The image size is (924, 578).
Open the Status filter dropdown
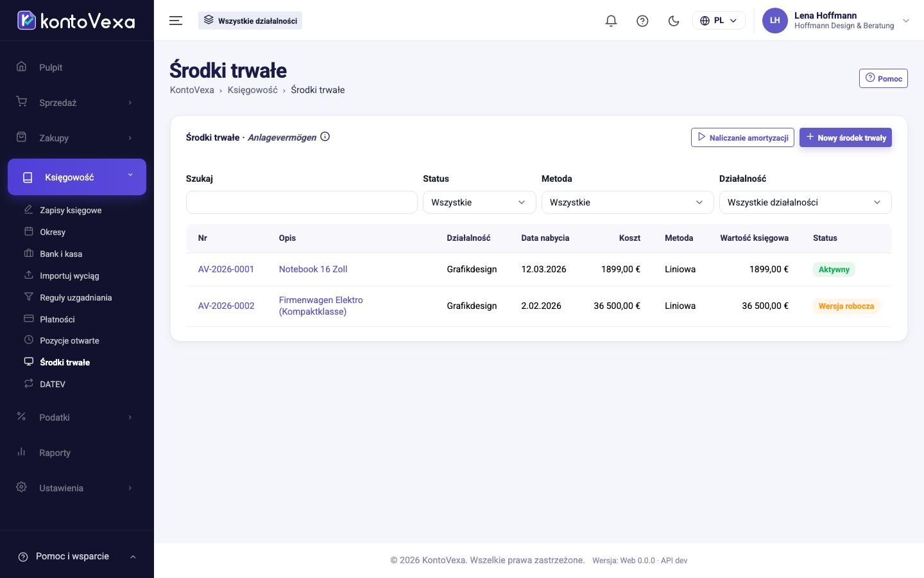tap(479, 202)
